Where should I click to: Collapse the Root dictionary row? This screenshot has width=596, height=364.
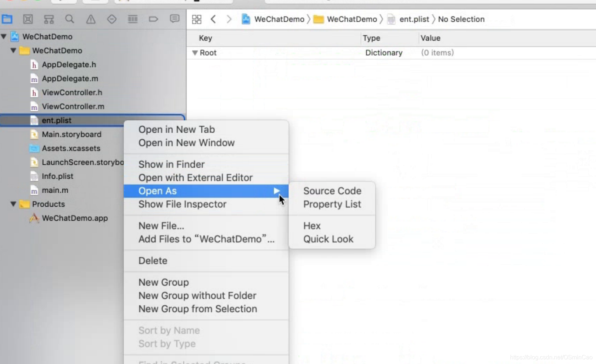click(195, 53)
